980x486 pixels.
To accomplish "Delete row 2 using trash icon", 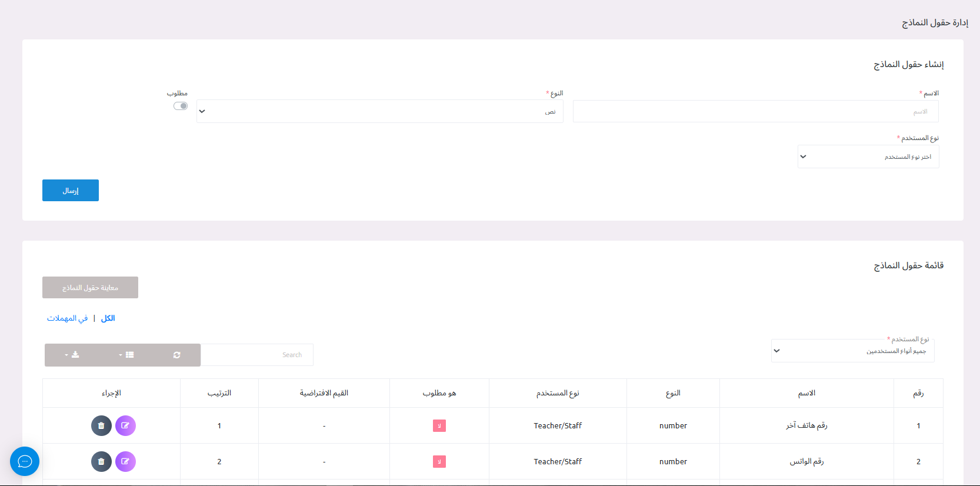I will point(101,461).
